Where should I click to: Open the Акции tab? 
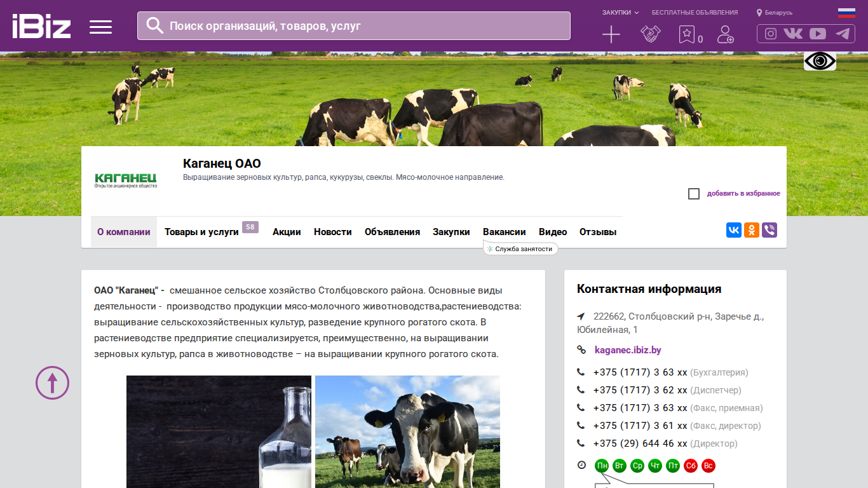(x=287, y=232)
